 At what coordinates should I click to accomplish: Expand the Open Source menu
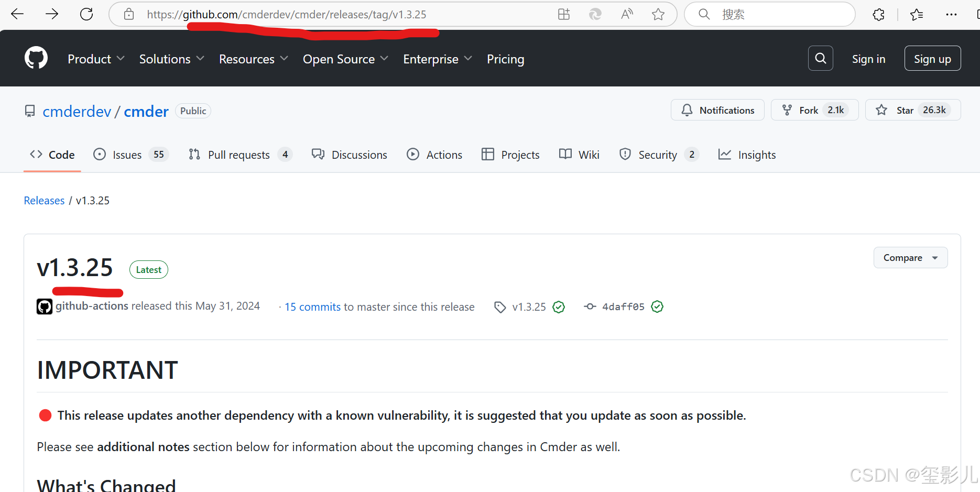345,59
